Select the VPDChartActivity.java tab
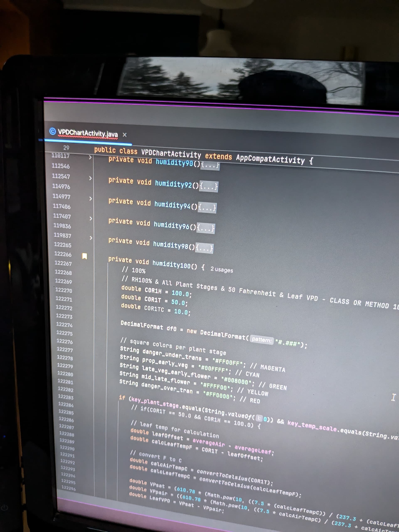 pos(88,133)
